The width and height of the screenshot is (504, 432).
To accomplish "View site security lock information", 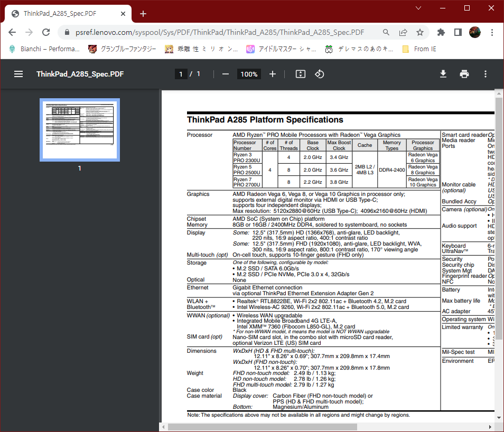I will coord(67,32).
